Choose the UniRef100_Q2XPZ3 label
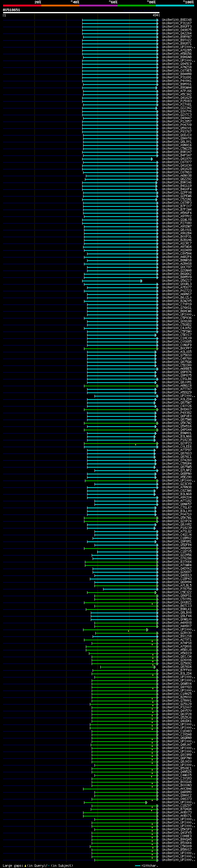This screenshot has height=868, width=197. click(177, 443)
